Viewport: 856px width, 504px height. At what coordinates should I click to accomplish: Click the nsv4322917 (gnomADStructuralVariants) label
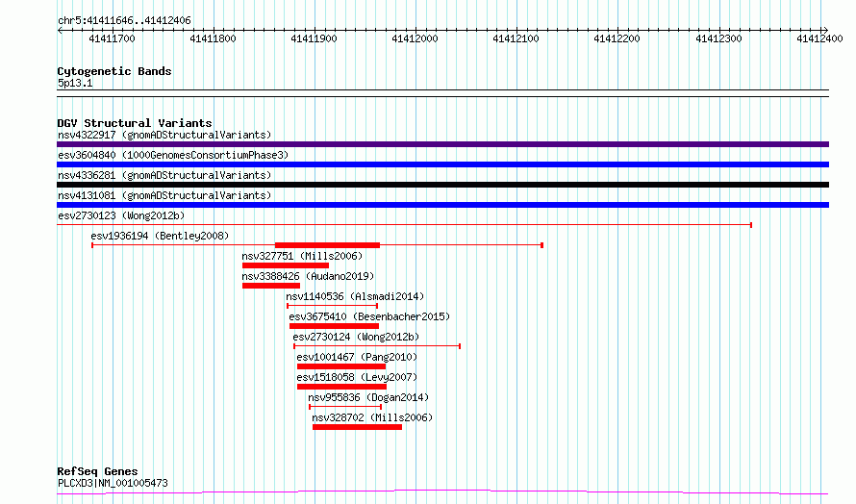(164, 135)
